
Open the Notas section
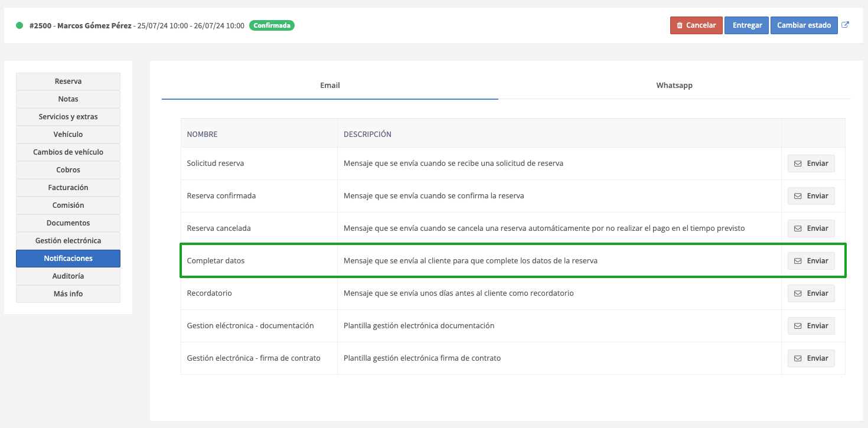pyautogui.click(x=68, y=99)
